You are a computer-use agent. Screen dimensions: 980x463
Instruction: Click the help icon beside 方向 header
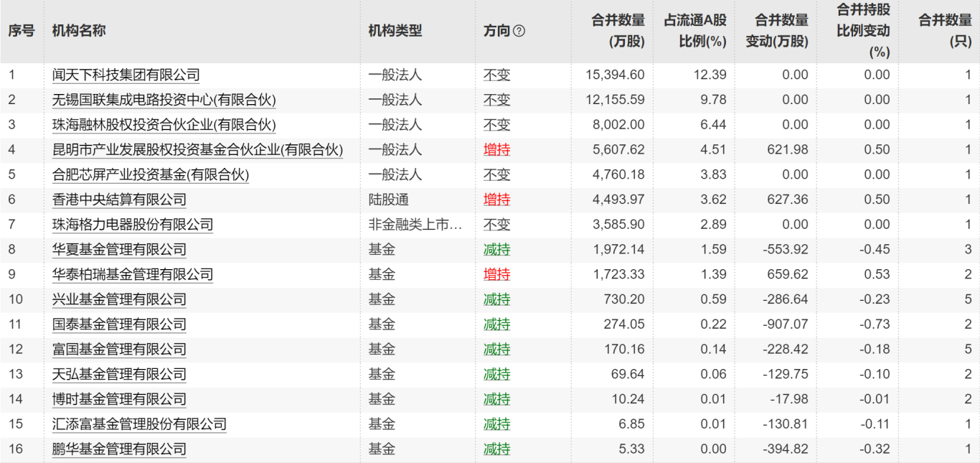pos(519,31)
